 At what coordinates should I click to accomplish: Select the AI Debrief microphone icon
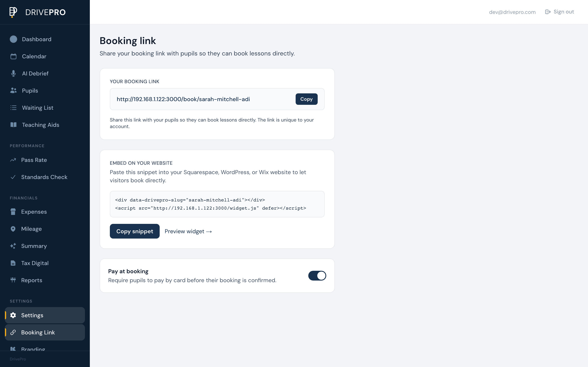tap(13, 73)
